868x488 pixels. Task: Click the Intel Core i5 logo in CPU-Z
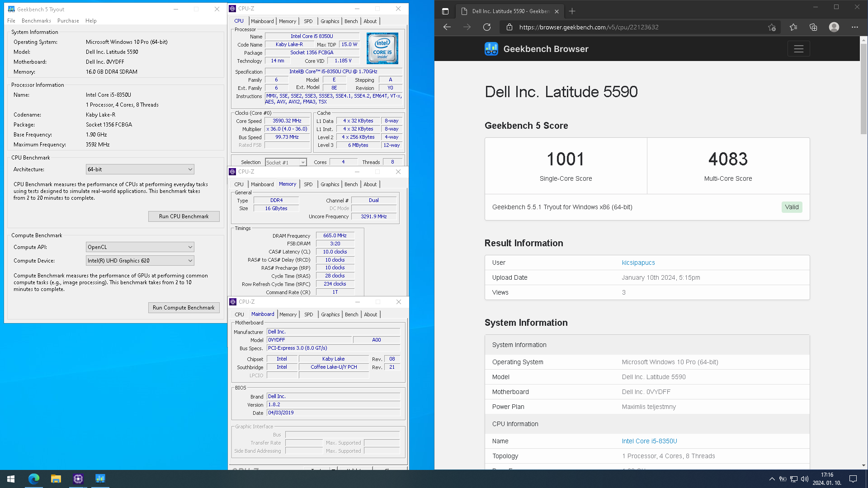[x=382, y=48]
